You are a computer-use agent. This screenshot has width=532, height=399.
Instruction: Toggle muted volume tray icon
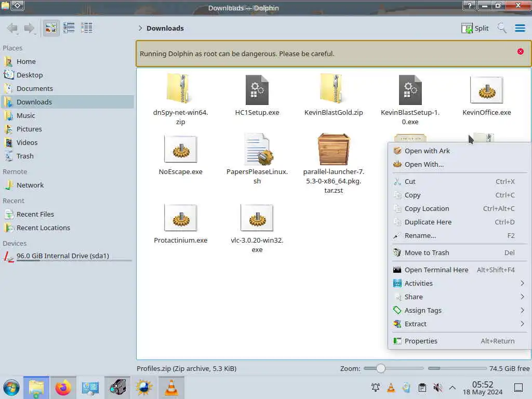[437, 388]
